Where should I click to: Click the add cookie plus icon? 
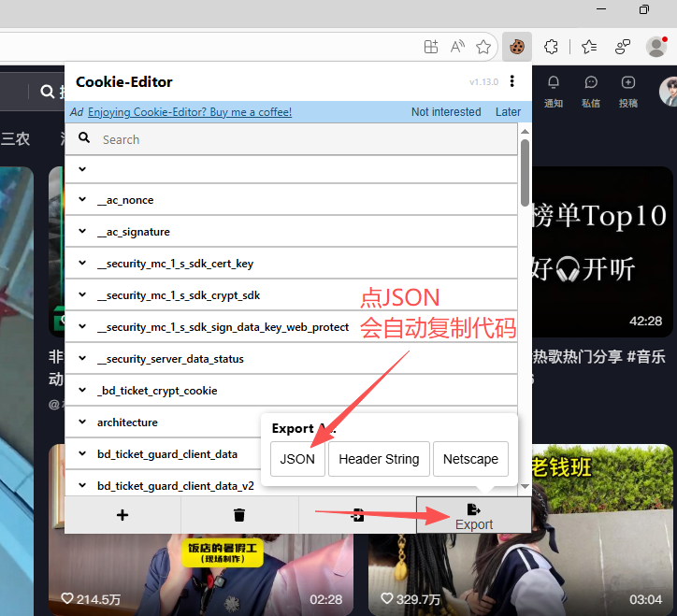(x=122, y=514)
